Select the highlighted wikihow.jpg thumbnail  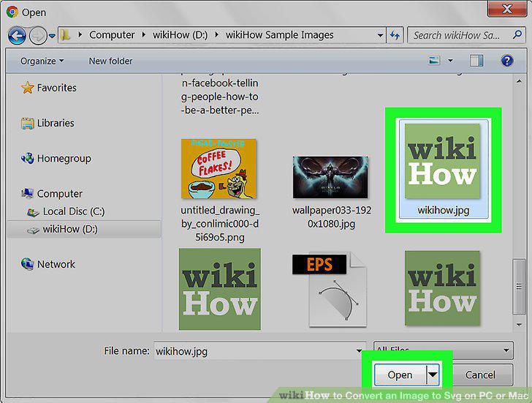[x=442, y=161]
